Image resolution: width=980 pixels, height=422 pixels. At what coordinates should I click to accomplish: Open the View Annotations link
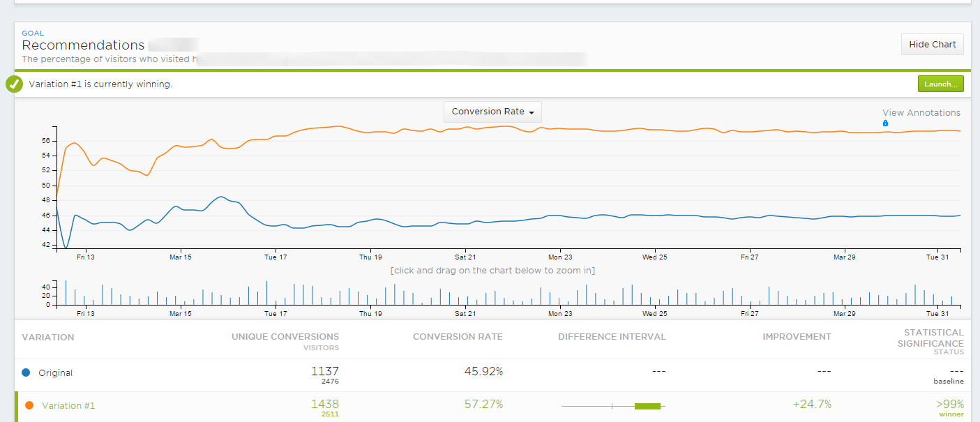click(x=921, y=112)
